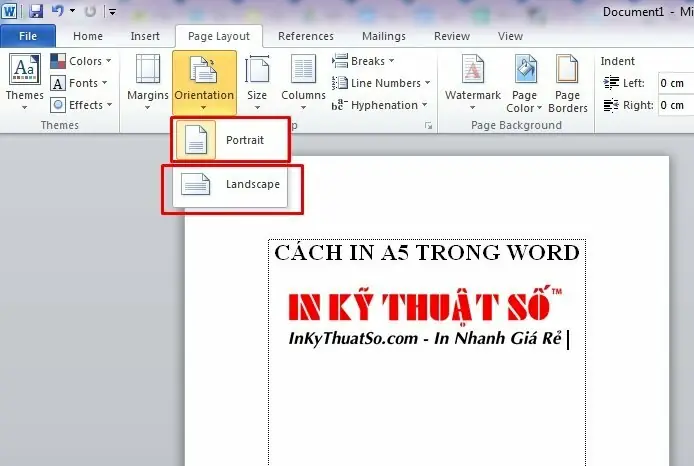Viewport: 694px width, 466px height.
Task: Open the Page Borders dialog
Action: 568,83
